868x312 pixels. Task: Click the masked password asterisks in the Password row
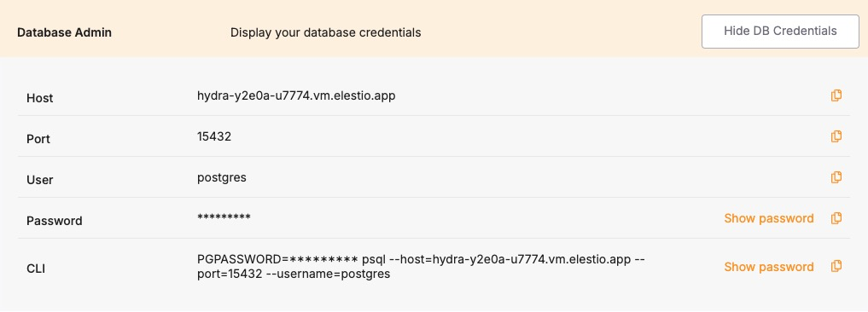pyautogui.click(x=224, y=217)
